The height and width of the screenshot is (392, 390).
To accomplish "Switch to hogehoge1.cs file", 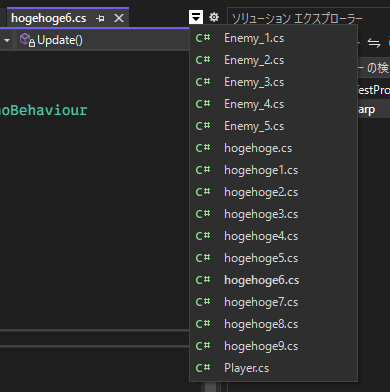I will 273,170.
